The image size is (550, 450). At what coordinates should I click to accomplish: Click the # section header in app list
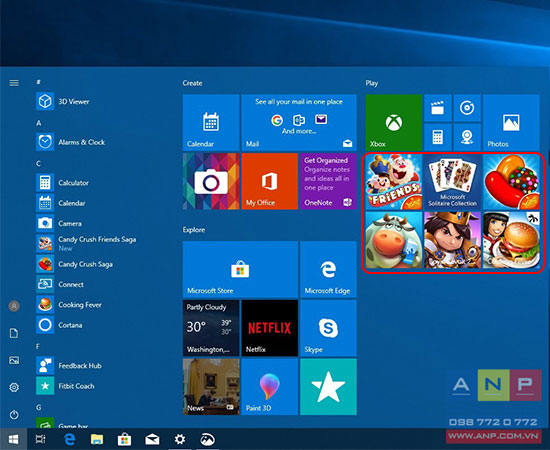(x=38, y=82)
